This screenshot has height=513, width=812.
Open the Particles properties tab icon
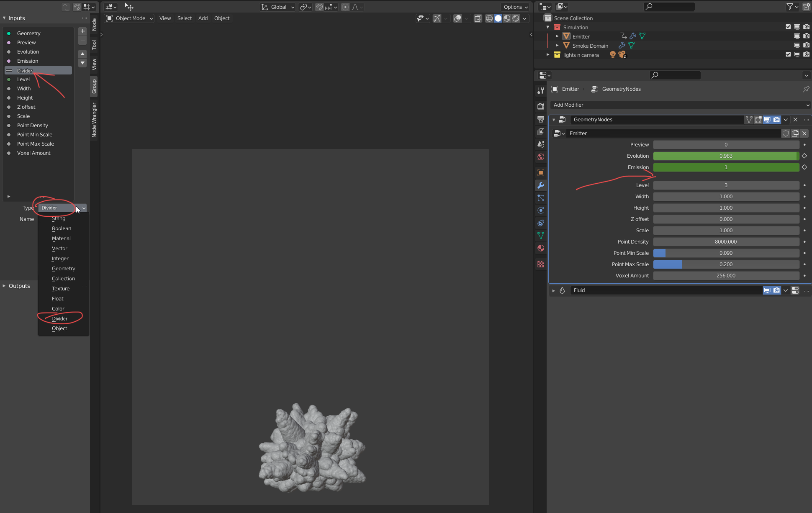click(541, 198)
